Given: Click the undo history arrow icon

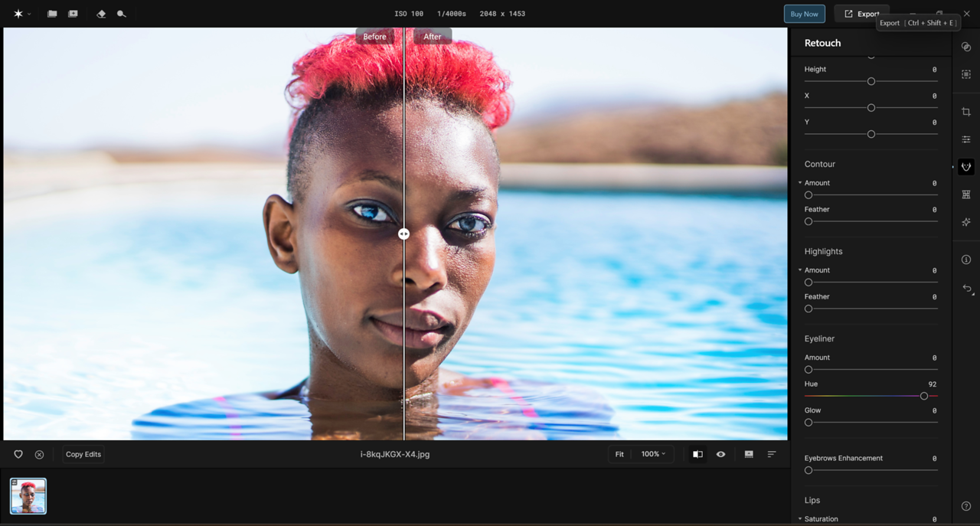Looking at the screenshot, I should [967, 289].
